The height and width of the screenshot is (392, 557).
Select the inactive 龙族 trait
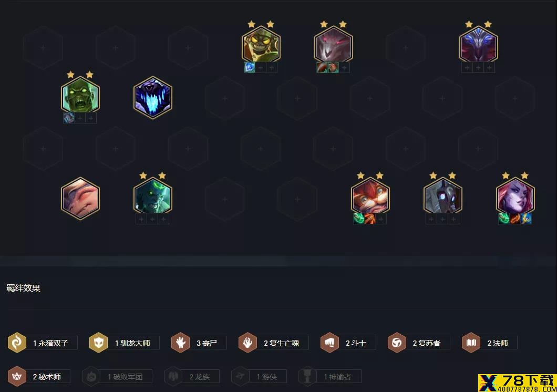point(192,376)
